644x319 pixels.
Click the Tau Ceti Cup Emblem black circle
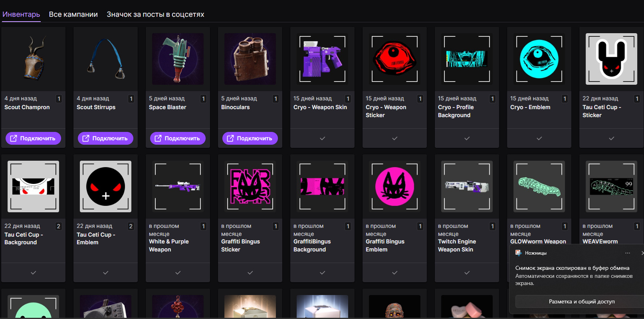(105, 187)
